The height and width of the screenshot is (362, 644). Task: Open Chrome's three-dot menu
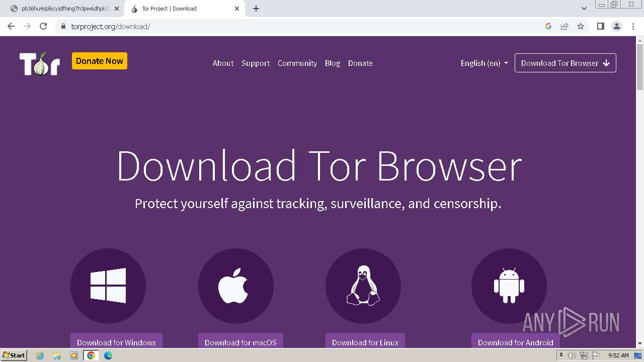pos(633,26)
